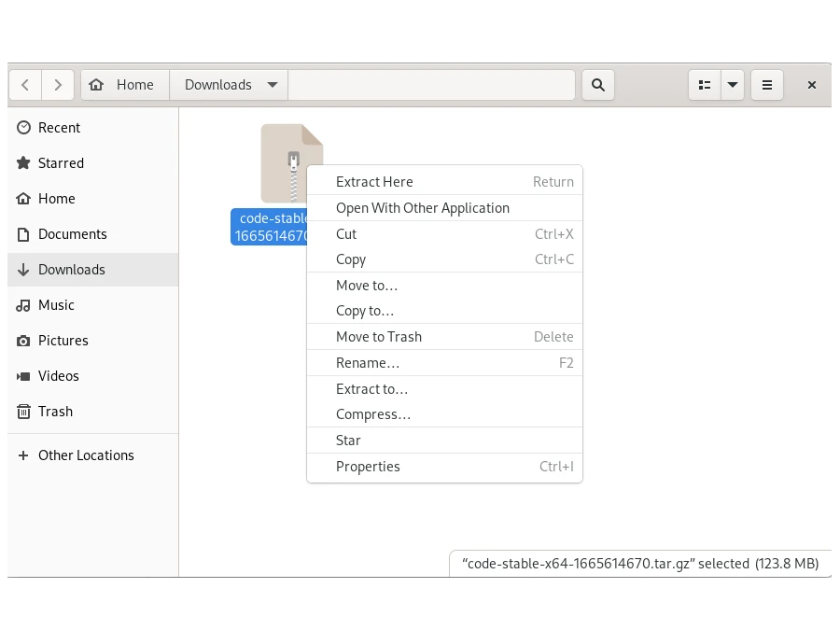Open the hamburger main menu
Image resolution: width=840 pixels, height=630 pixels.
coord(767,85)
